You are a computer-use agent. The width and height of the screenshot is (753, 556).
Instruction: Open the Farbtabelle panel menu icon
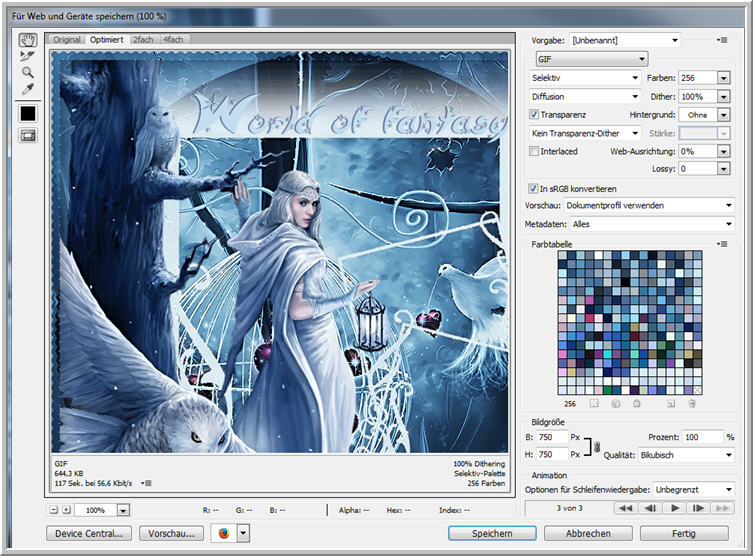click(x=722, y=244)
